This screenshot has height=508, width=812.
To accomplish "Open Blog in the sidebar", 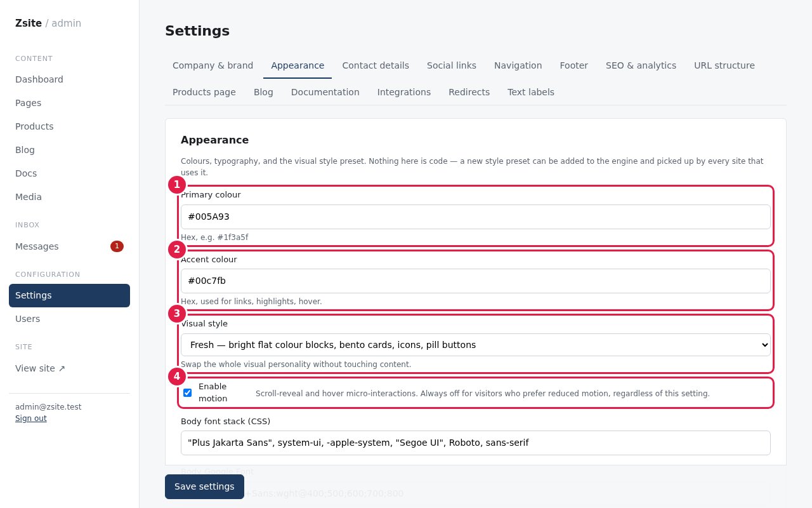I will point(69,150).
